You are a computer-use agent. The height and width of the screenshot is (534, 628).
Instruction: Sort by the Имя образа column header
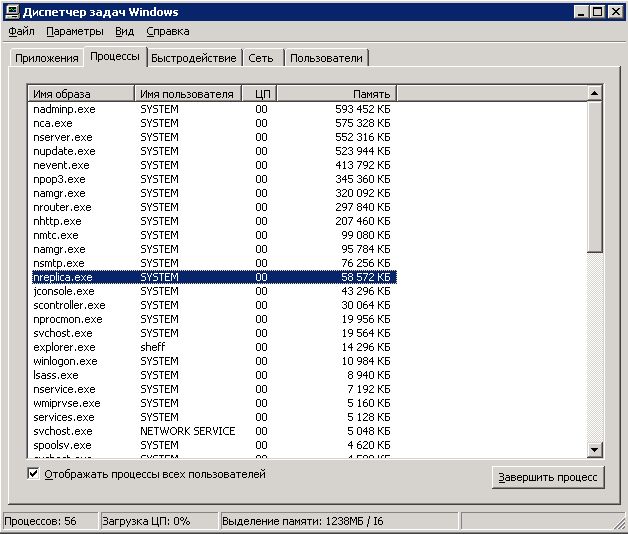pyautogui.click(x=81, y=94)
